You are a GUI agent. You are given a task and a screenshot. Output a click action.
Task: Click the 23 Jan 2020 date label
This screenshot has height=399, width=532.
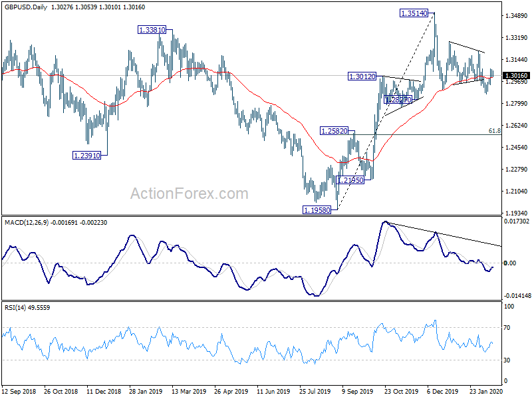pos(486,392)
